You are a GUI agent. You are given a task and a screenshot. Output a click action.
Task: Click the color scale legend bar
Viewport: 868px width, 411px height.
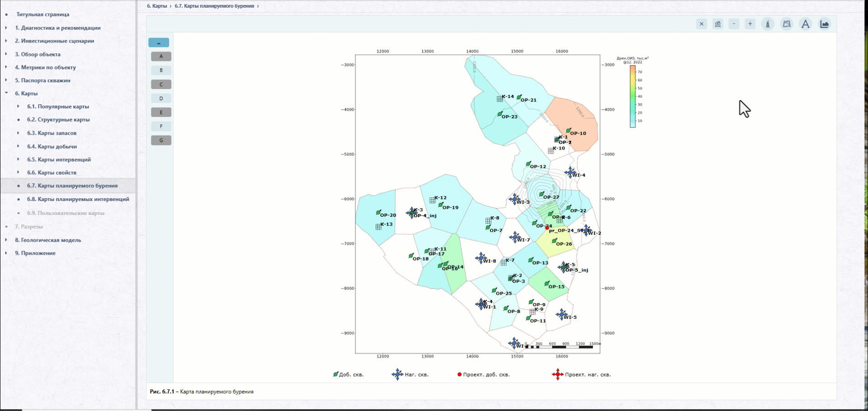633,97
